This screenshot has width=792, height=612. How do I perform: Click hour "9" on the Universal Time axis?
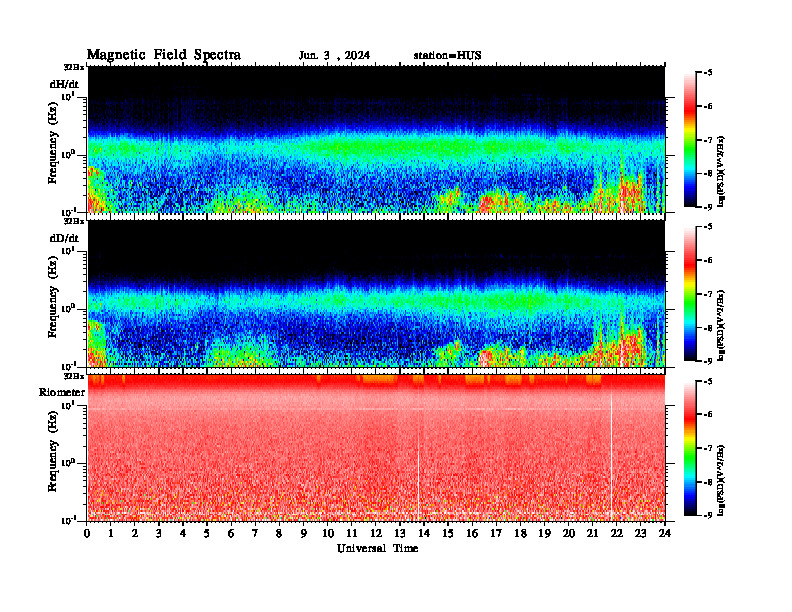[x=304, y=534]
